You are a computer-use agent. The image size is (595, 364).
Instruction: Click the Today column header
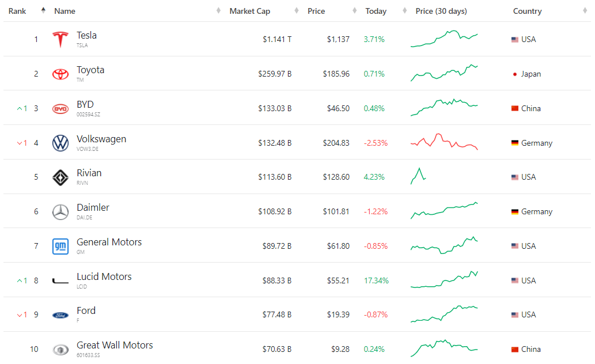tap(376, 12)
